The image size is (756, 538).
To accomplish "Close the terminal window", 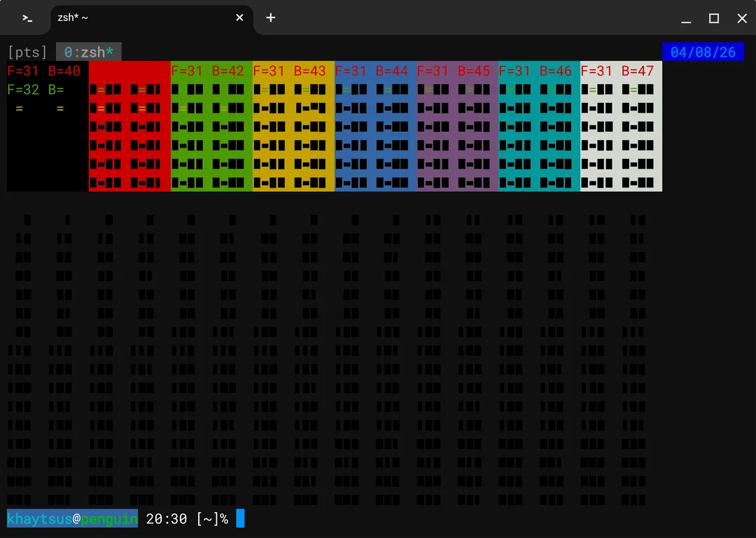I will coord(742,18).
